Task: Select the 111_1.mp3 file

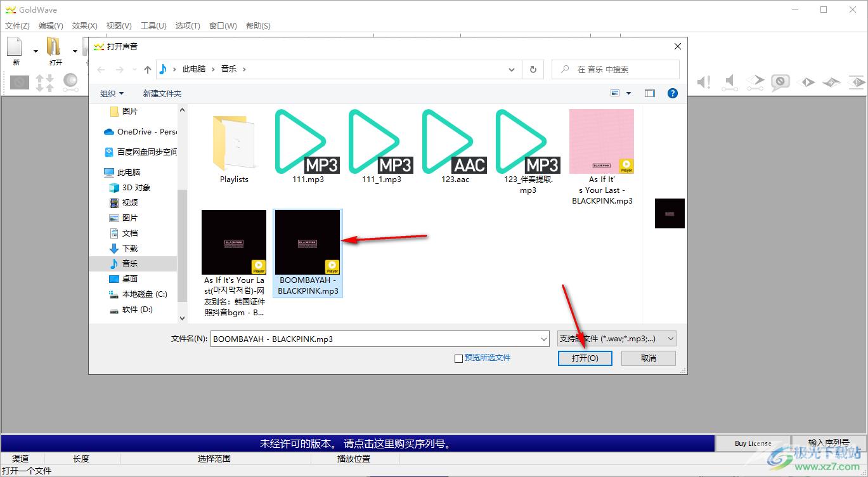Action: point(381,147)
